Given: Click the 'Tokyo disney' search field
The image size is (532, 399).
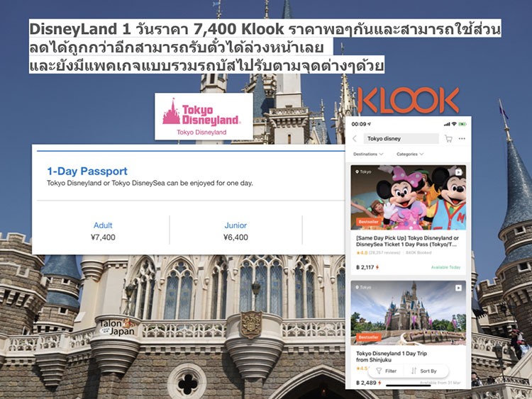Looking at the screenshot, I should pyautogui.click(x=401, y=139).
